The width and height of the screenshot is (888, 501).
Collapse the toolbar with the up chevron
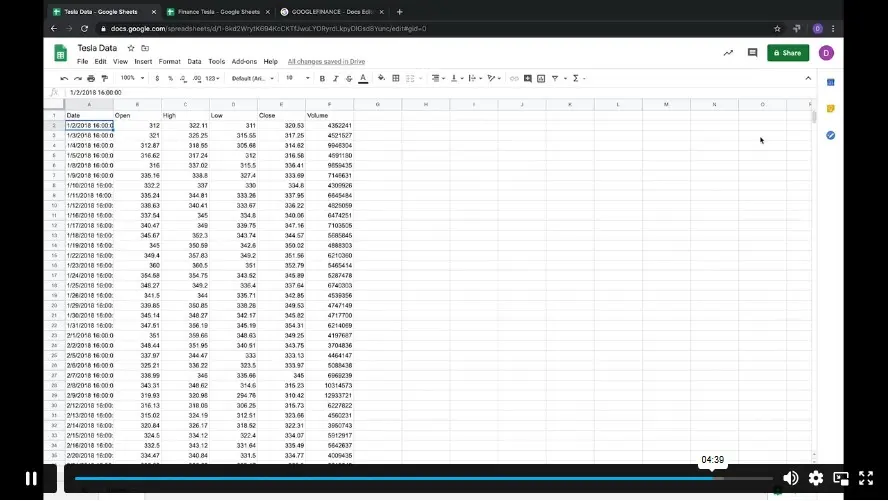coord(808,78)
